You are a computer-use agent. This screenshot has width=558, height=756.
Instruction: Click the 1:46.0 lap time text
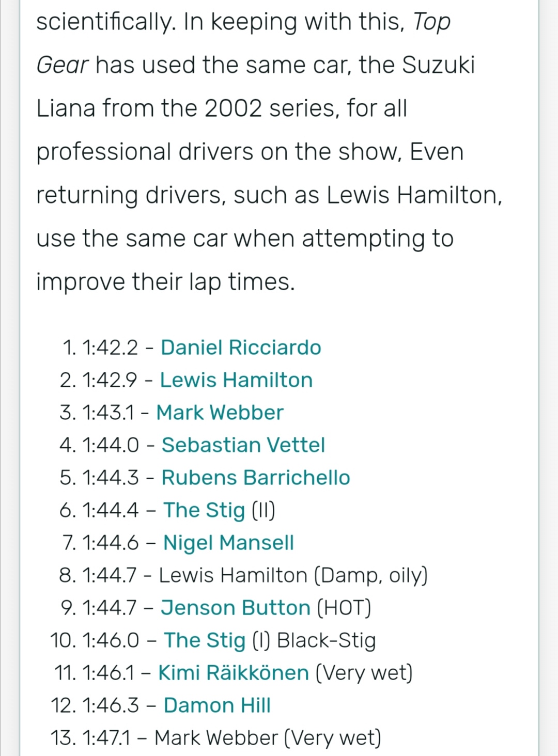pos(110,640)
